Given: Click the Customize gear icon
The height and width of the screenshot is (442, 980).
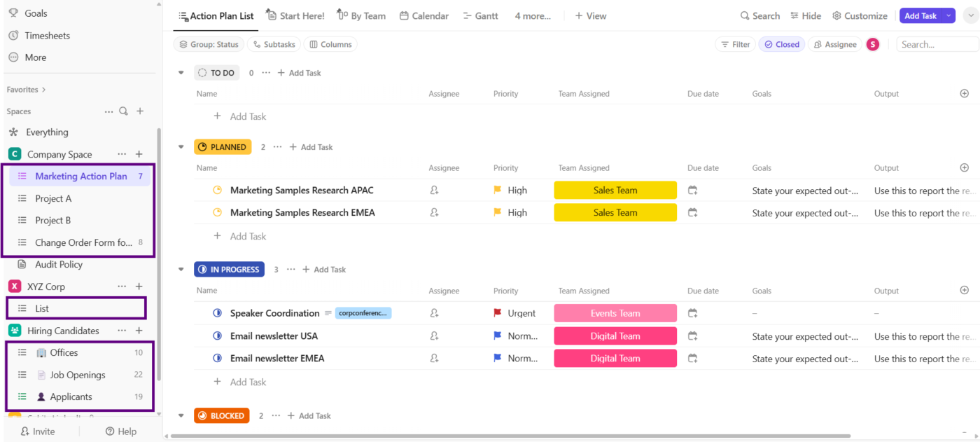Looking at the screenshot, I should click(x=837, y=15).
